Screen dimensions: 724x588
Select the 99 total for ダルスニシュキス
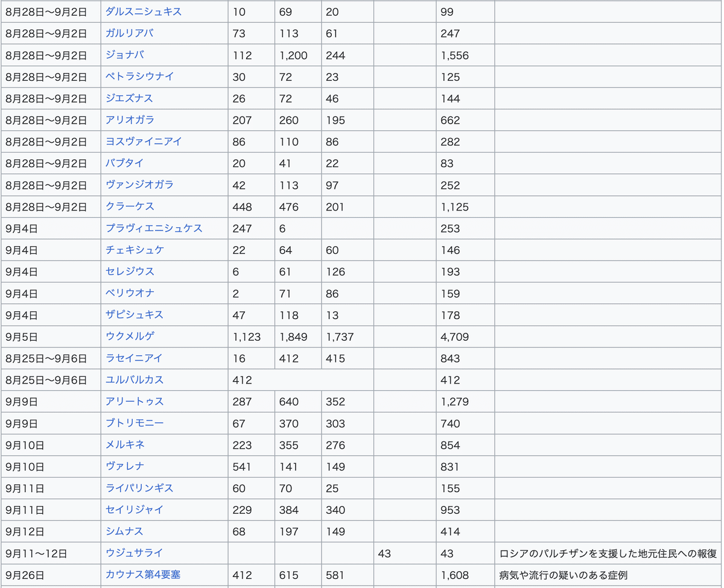click(x=447, y=12)
